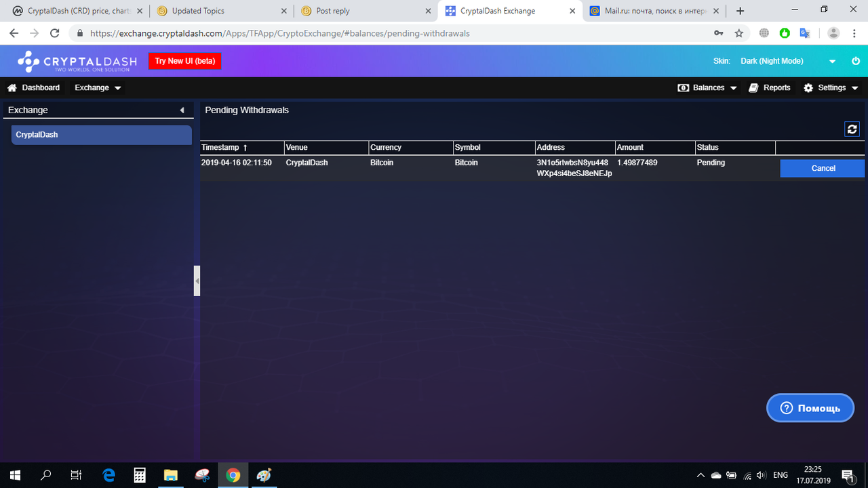Open the Помощь help widget

pos(810,408)
